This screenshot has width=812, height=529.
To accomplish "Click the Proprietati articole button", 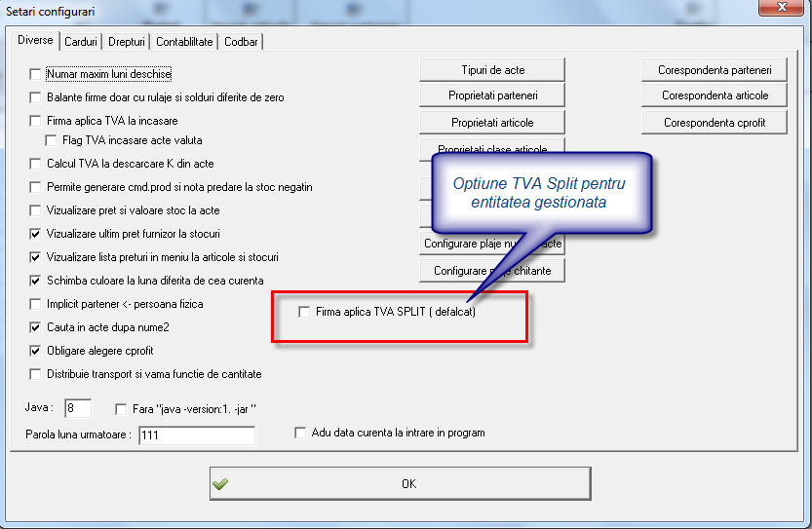I will pyautogui.click(x=492, y=123).
